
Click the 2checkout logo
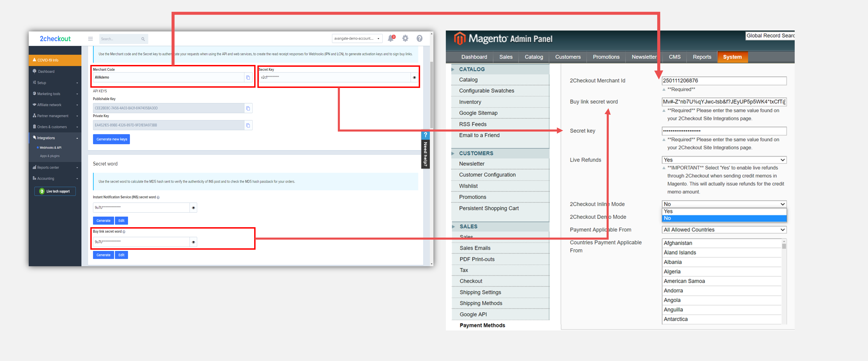55,39
